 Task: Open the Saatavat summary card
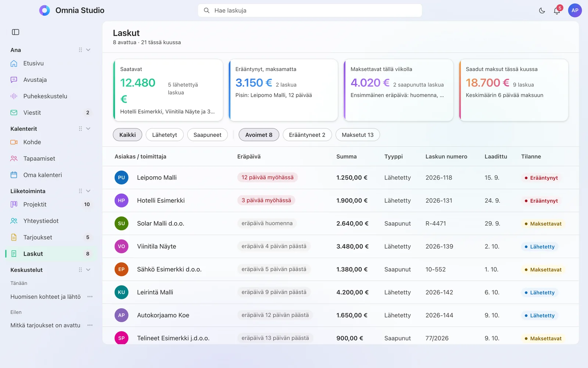(168, 90)
